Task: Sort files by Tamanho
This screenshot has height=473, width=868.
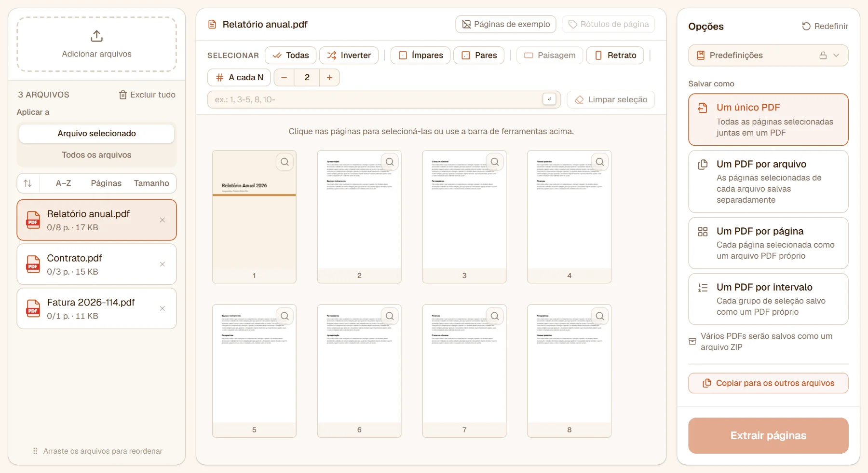Action: [x=151, y=183]
